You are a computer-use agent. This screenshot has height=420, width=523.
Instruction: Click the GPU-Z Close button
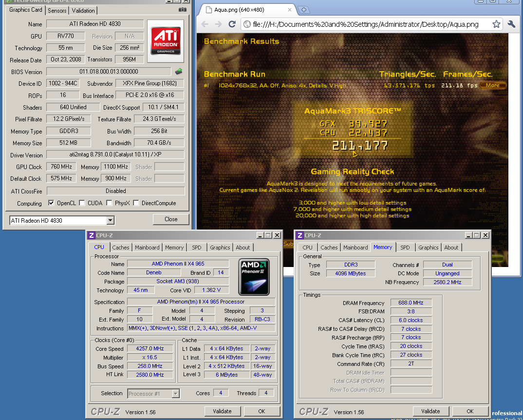pyautogui.click(x=171, y=219)
